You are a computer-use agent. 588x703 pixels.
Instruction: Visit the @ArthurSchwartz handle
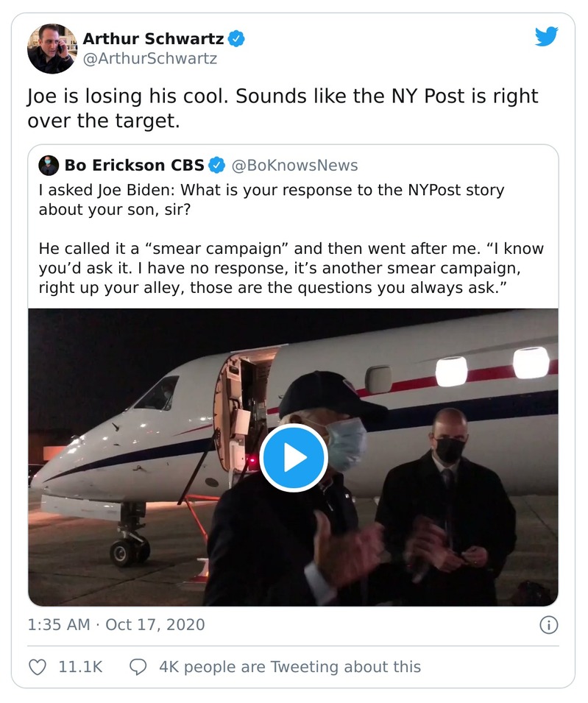click(x=149, y=58)
